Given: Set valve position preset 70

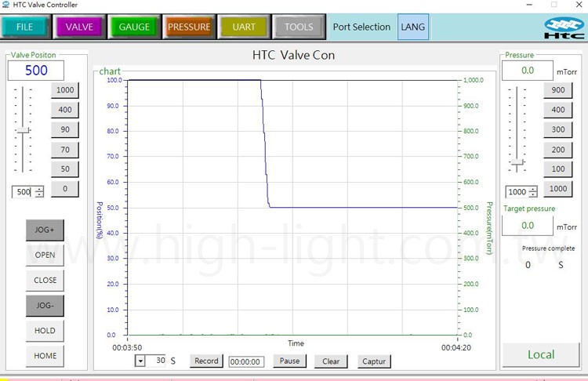Looking at the screenshot, I should point(65,150).
